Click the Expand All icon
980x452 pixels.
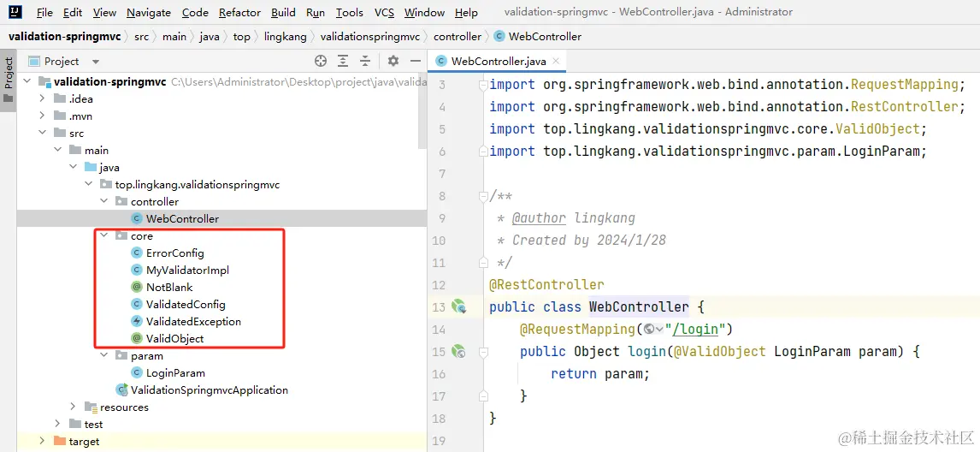click(343, 61)
